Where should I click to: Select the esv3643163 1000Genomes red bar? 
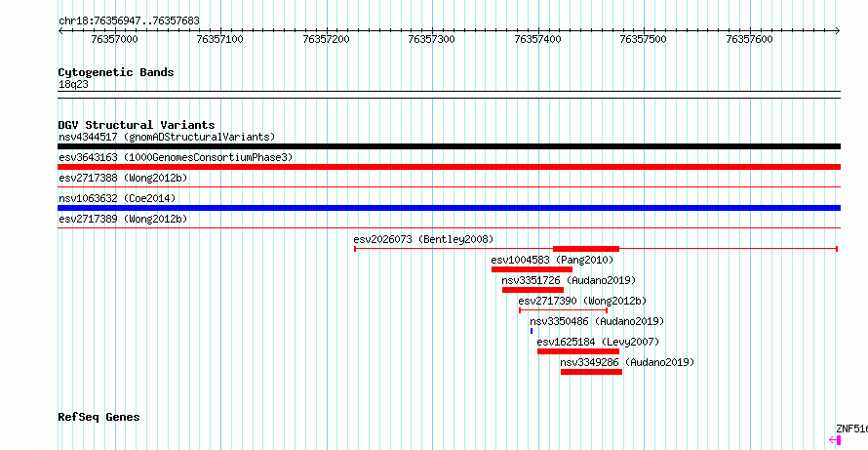(x=449, y=167)
